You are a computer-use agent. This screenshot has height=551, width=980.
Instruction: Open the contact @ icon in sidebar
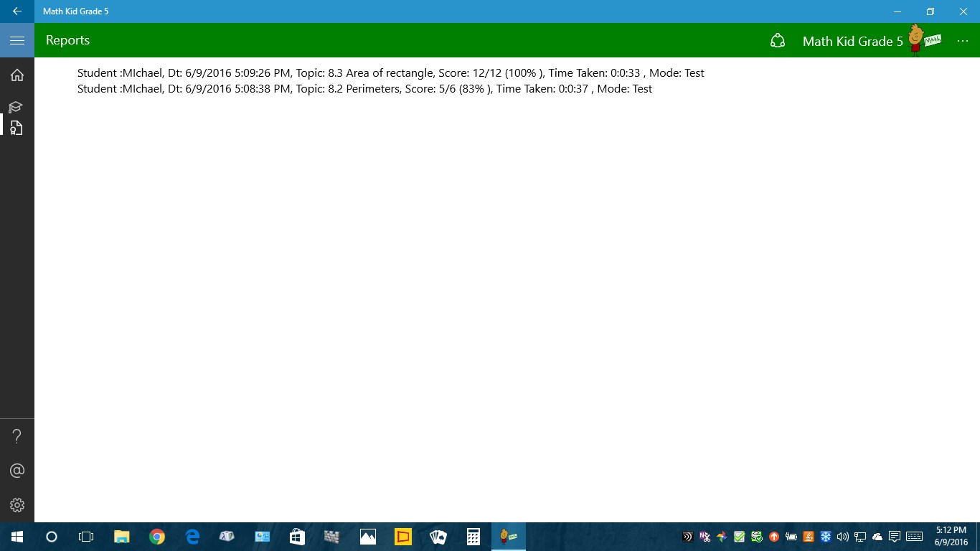click(17, 471)
